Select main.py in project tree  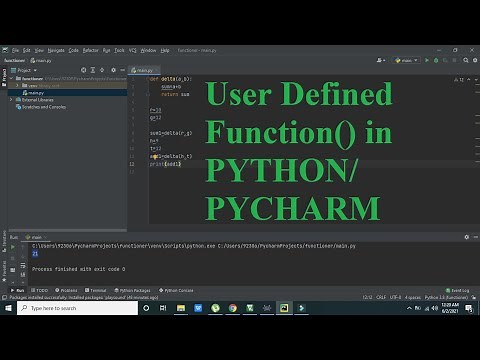36,93
